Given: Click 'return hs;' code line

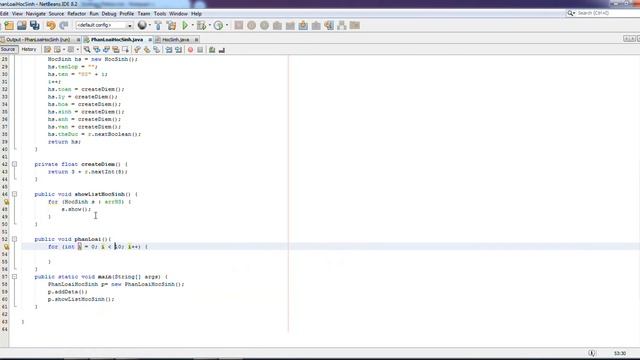Looking at the screenshot, I should 64,142.
